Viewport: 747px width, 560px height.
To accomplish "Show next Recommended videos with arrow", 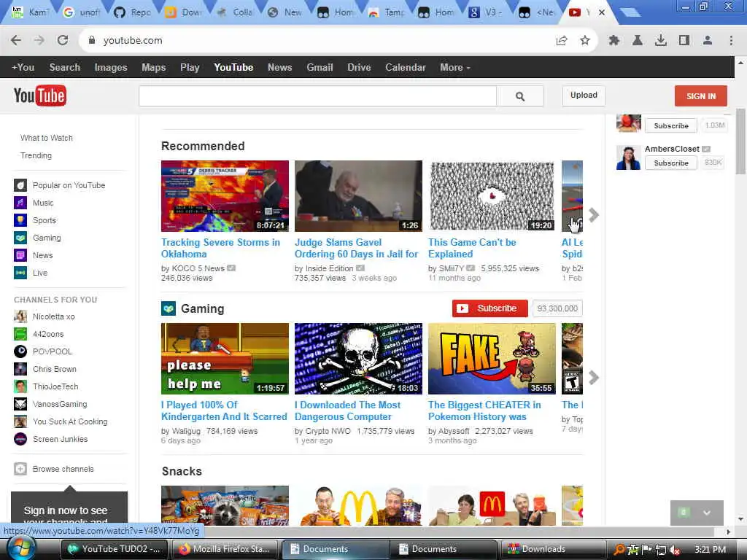I will point(594,215).
